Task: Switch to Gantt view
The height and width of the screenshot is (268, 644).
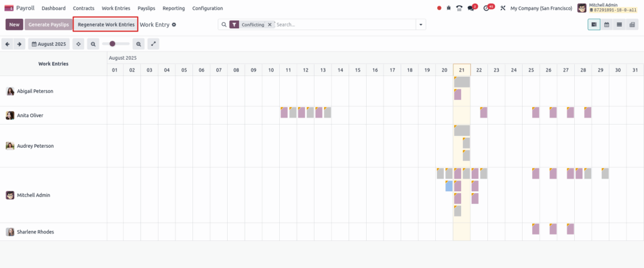Action: 594,25
